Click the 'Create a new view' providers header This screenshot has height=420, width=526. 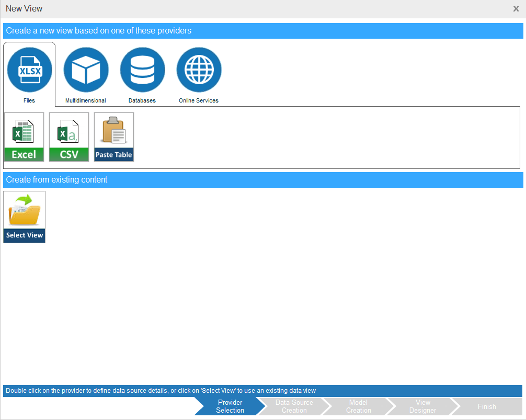click(x=98, y=31)
